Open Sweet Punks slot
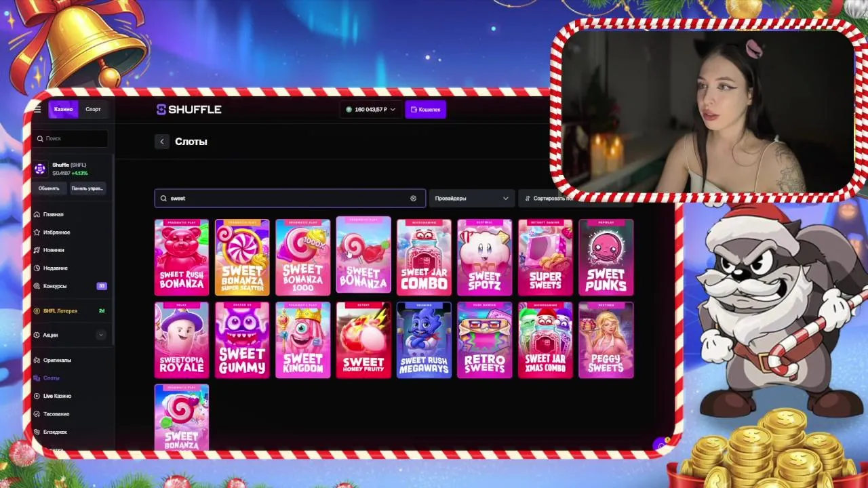 click(x=606, y=257)
